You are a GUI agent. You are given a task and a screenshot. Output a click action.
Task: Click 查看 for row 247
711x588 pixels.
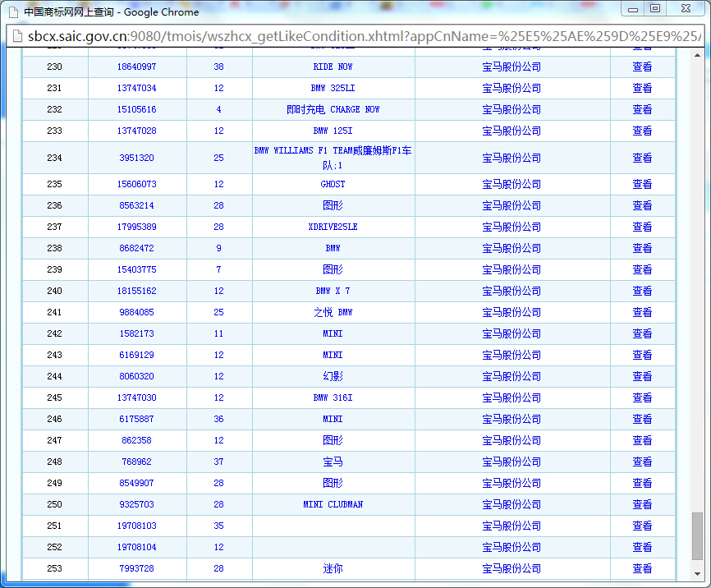(642, 440)
